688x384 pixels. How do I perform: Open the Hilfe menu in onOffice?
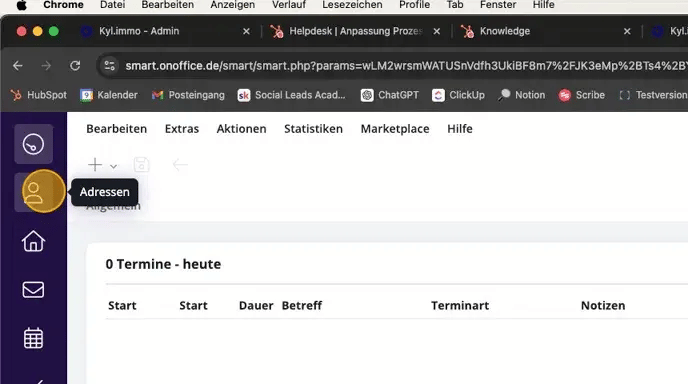(460, 129)
